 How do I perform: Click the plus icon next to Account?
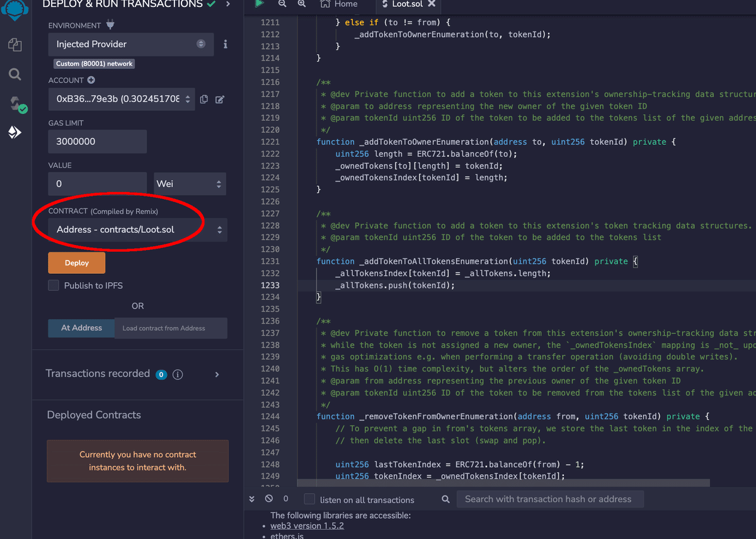[91, 80]
